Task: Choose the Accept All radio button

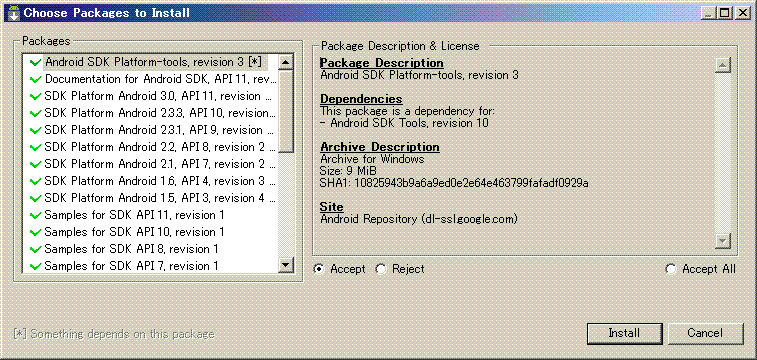Action: tap(671, 269)
